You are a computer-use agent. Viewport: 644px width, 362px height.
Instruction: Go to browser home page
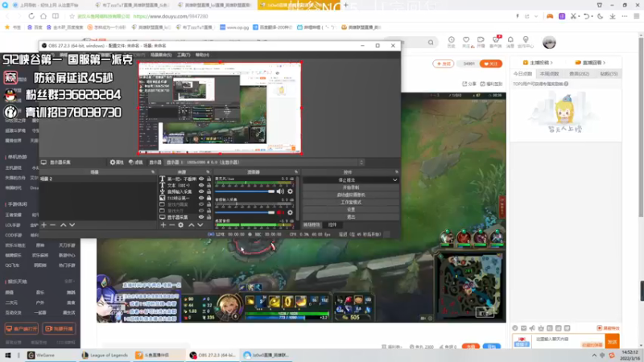tap(43, 16)
